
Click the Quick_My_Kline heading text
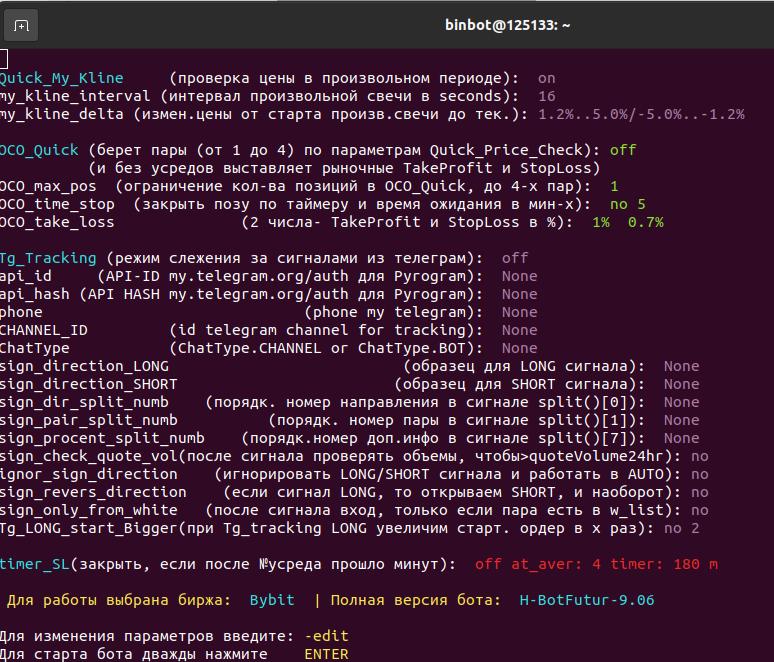(x=61, y=78)
